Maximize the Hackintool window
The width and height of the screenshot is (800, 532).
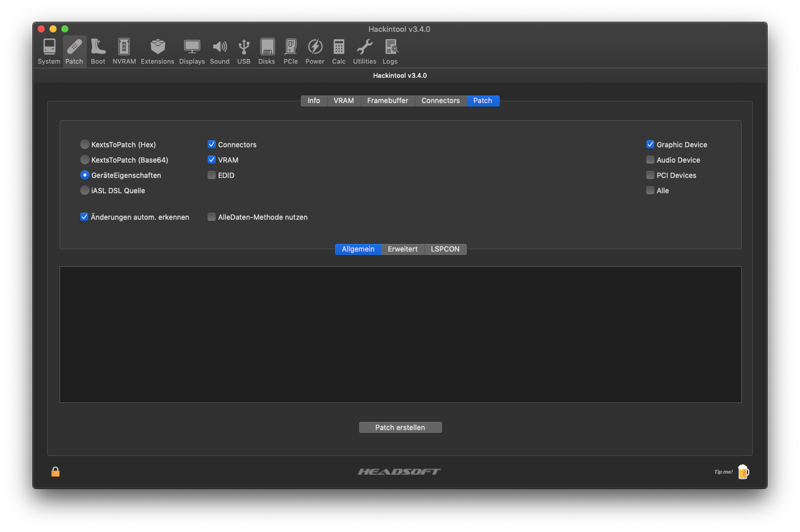point(65,29)
